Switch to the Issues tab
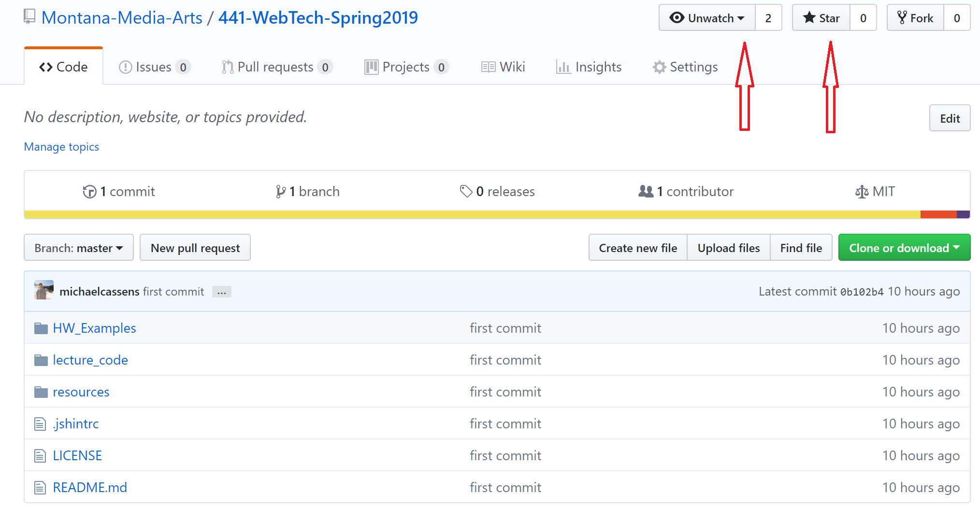980x508 pixels. [x=155, y=67]
